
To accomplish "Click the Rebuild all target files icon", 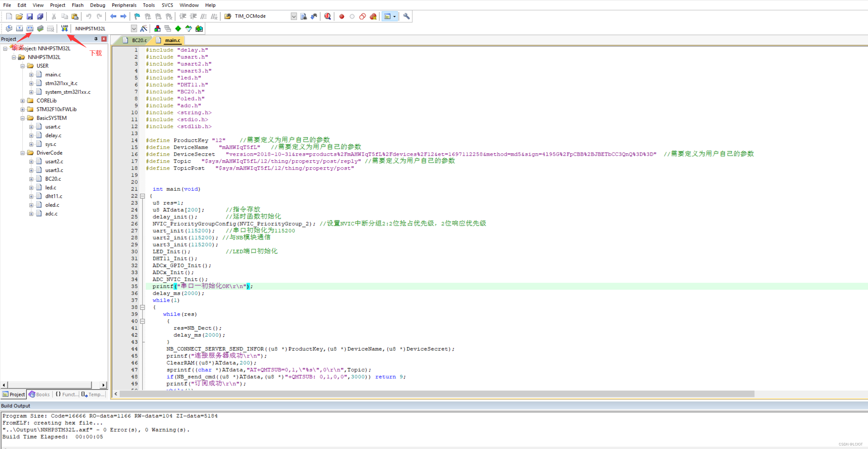I will point(30,28).
